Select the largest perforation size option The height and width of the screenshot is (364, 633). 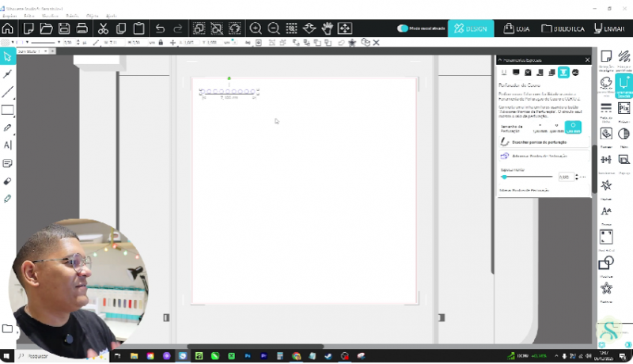click(573, 127)
